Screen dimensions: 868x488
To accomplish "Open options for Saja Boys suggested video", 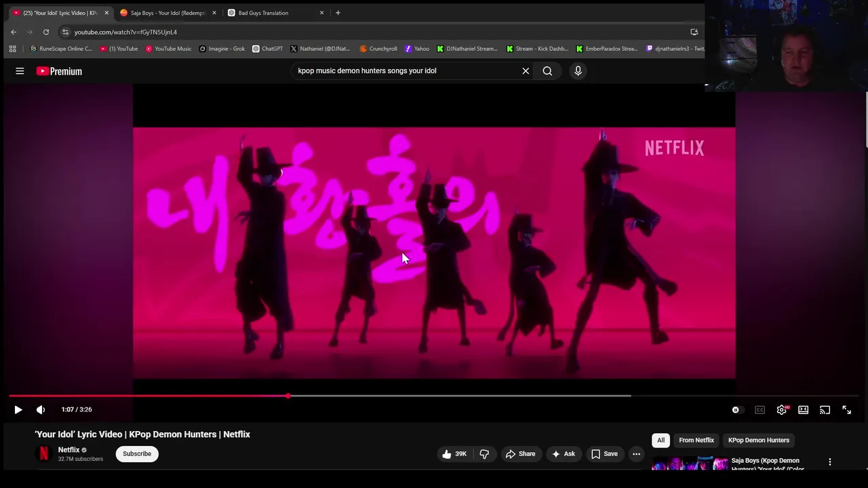I will [829, 462].
